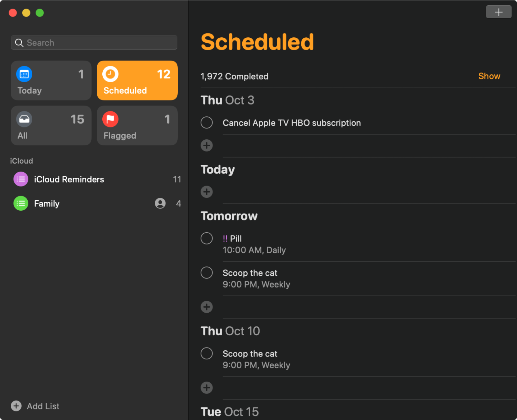Complete the Pill reminder
The height and width of the screenshot is (420, 517).
(206, 238)
